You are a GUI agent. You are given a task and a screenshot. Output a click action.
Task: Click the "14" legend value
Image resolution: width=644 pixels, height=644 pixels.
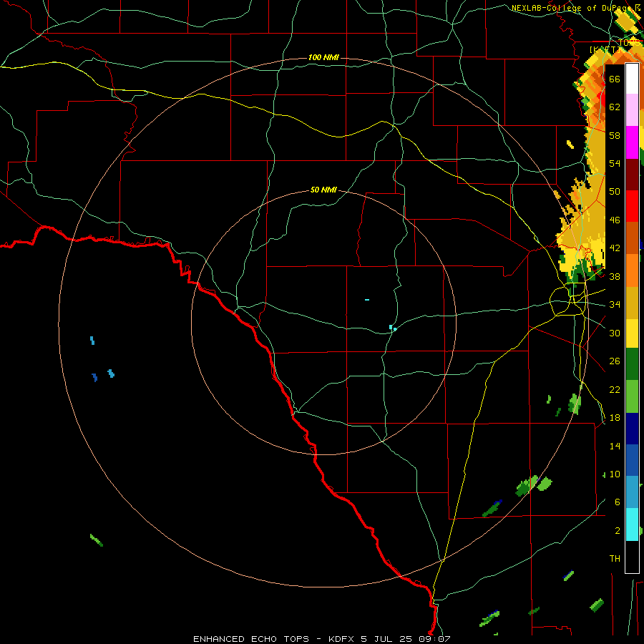coord(615,446)
